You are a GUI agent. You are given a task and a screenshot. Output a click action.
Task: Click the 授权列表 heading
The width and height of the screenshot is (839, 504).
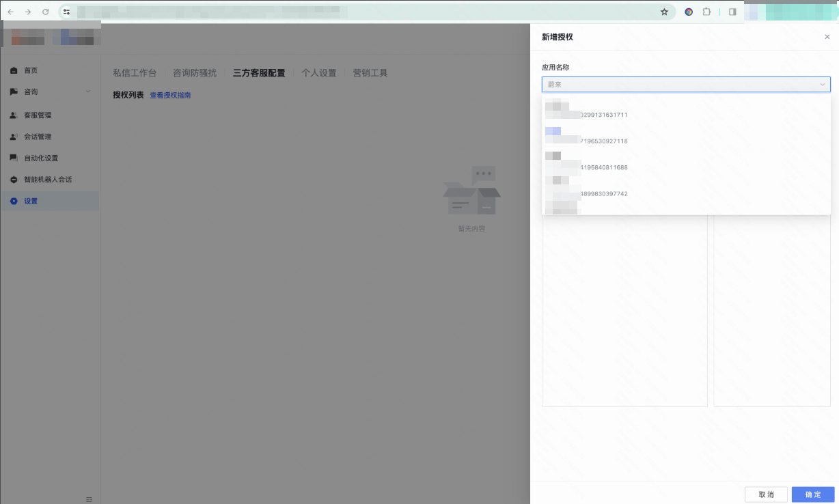128,95
